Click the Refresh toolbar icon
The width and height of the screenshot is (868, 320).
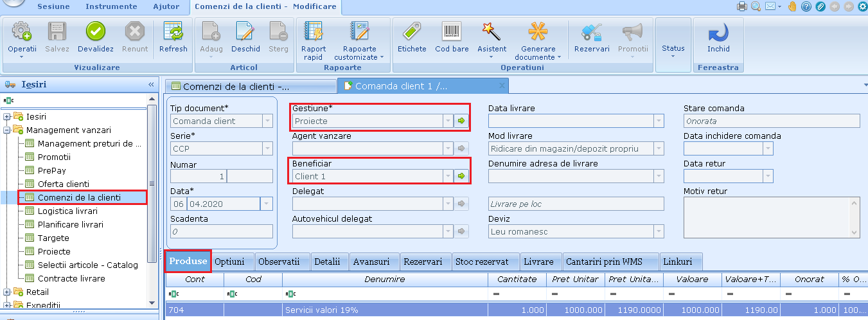pos(173,31)
